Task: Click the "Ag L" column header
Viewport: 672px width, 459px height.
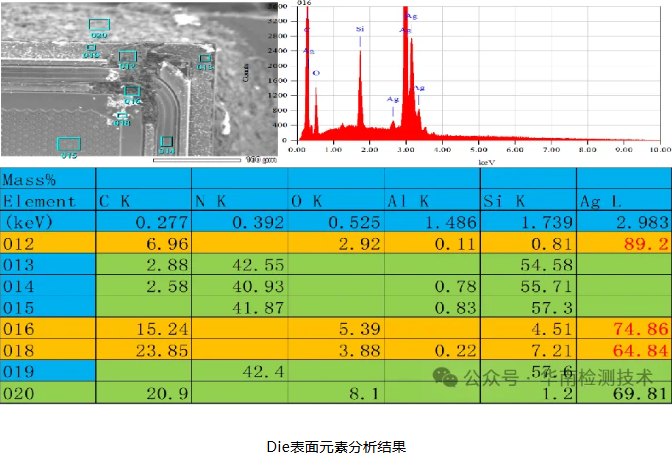Action: (624, 200)
